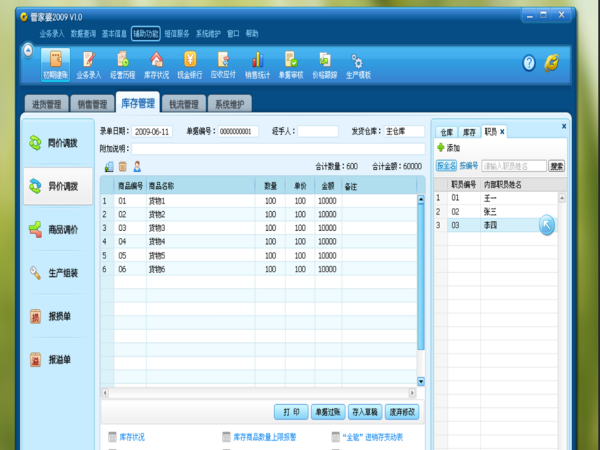Select the 生产模板 gear icon
Image resolution: width=600 pixels, height=450 pixels.
(357, 64)
